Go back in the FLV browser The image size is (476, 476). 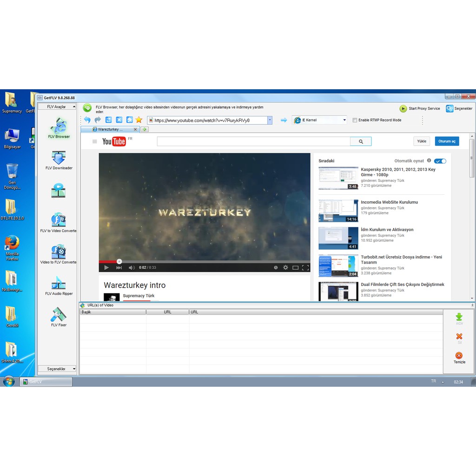coord(87,120)
